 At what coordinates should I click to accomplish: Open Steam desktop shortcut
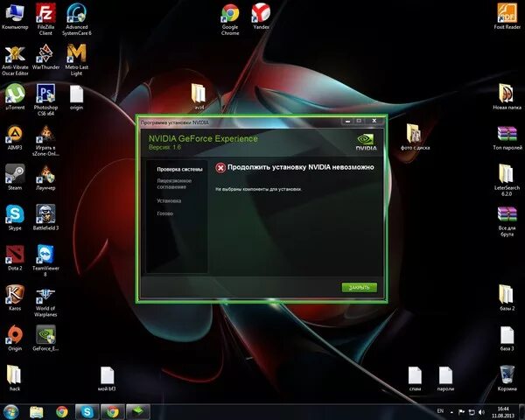coord(15,178)
